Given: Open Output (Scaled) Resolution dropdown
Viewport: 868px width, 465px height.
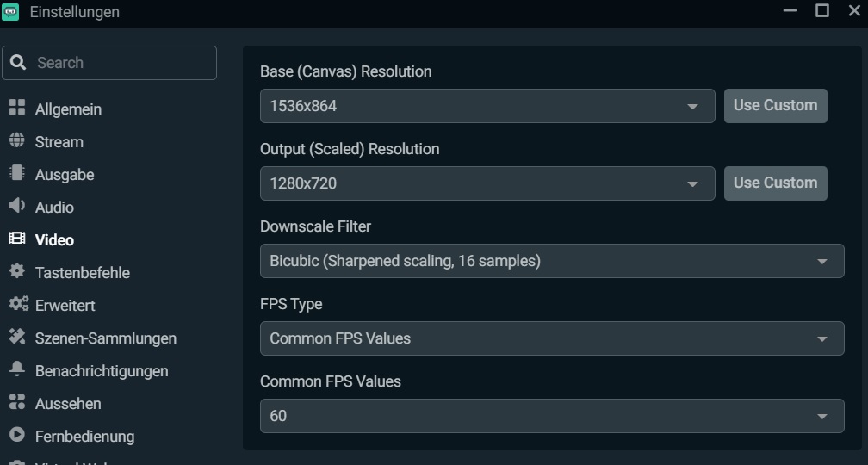Looking at the screenshot, I should [x=487, y=183].
